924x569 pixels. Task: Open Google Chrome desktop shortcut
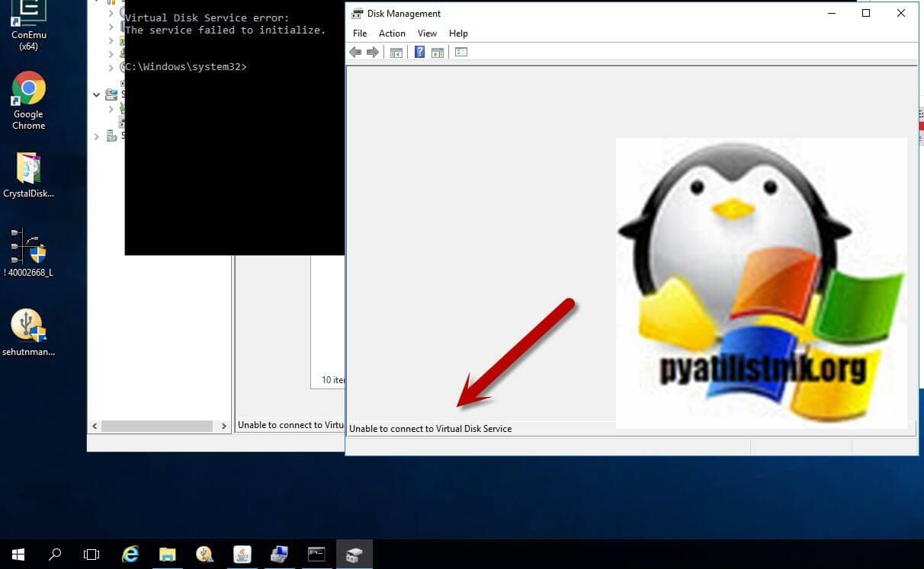(28, 101)
